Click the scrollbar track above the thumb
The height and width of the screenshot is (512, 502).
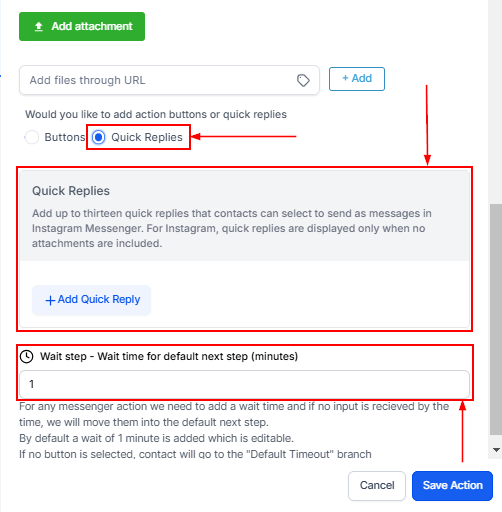tap(495, 102)
